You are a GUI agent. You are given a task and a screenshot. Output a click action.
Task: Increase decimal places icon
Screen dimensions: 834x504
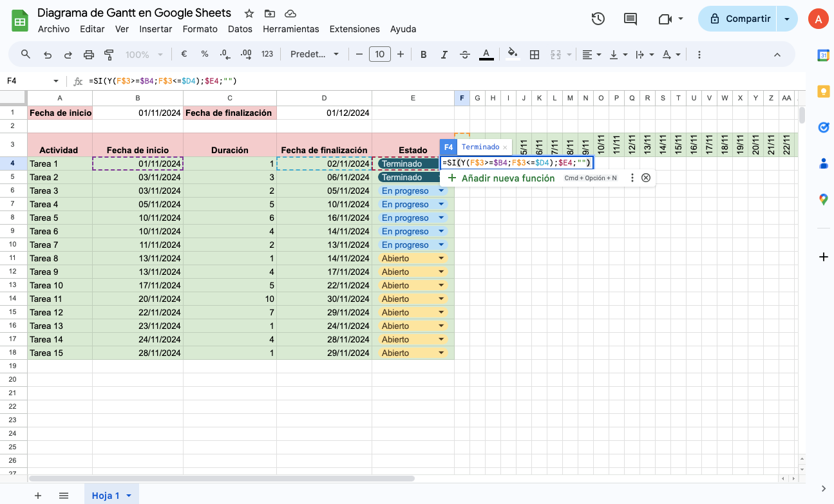point(245,55)
